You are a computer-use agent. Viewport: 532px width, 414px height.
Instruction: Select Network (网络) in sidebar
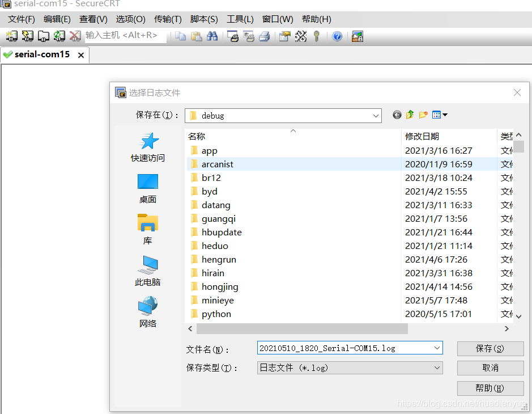pos(148,312)
